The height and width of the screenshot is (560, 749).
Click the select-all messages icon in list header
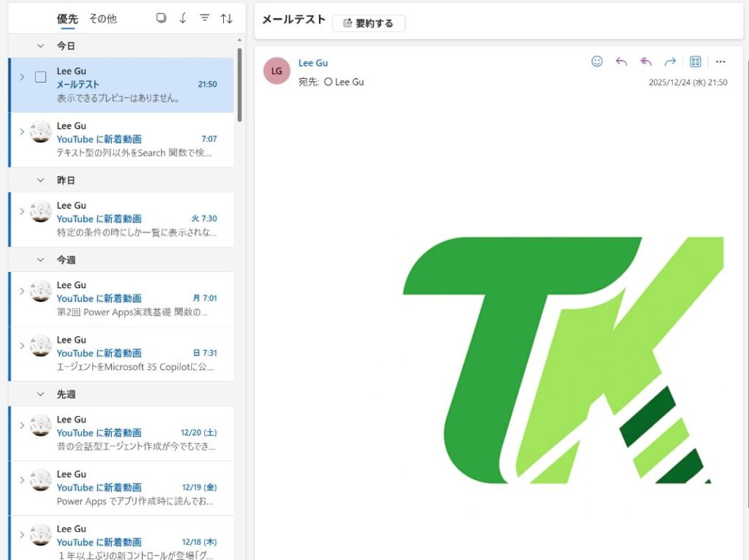click(162, 18)
